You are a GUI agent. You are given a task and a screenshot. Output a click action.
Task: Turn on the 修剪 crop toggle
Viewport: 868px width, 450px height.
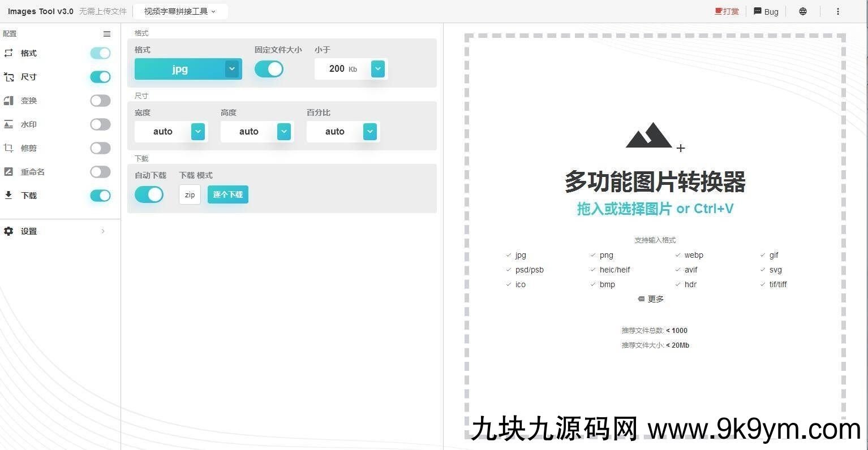(x=100, y=148)
